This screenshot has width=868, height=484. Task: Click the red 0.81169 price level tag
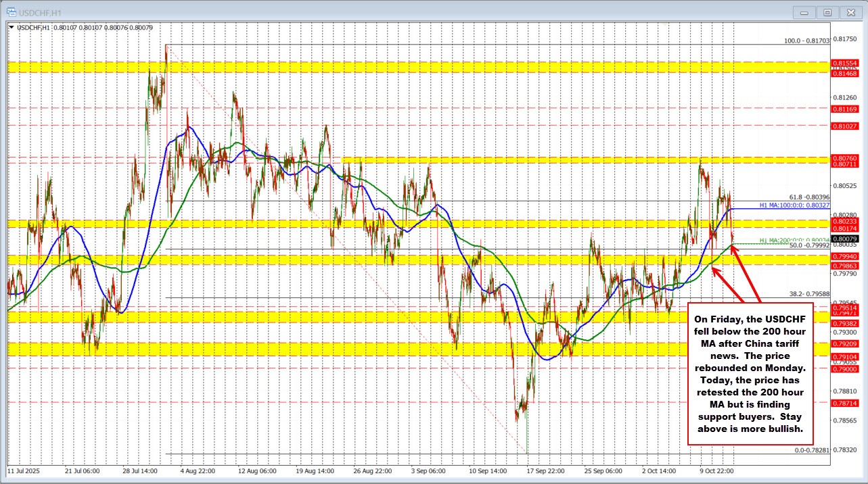point(844,108)
